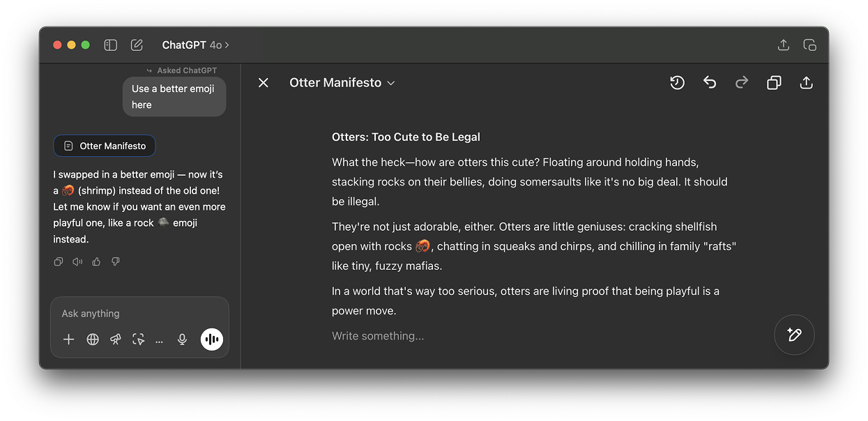Screen dimensions: 868x421
Task: Add an attachment with the plus icon
Action: (68, 339)
